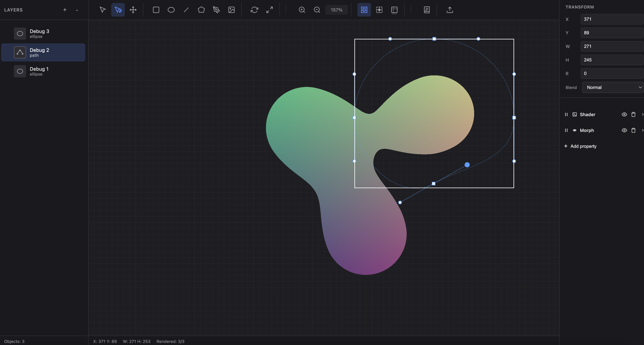Toggle the grid view mode button
Screen dimensions: 644x345
tap(364, 10)
